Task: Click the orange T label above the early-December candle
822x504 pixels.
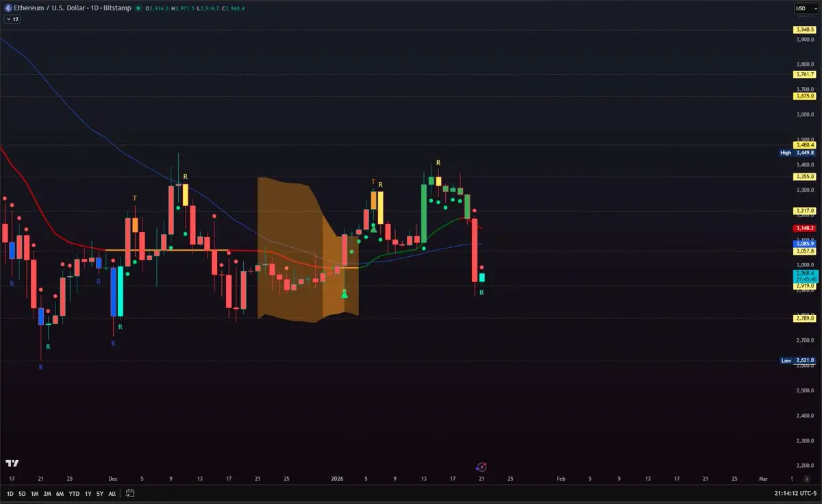Action: [134, 198]
